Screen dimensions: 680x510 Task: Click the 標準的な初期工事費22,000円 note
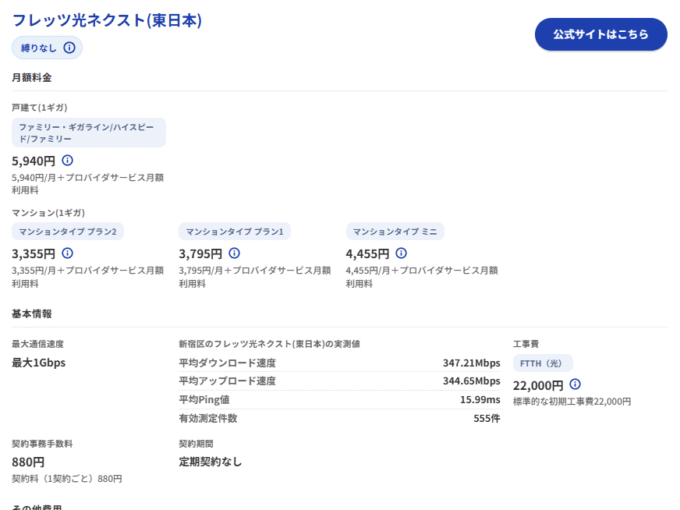[x=572, y=402]
